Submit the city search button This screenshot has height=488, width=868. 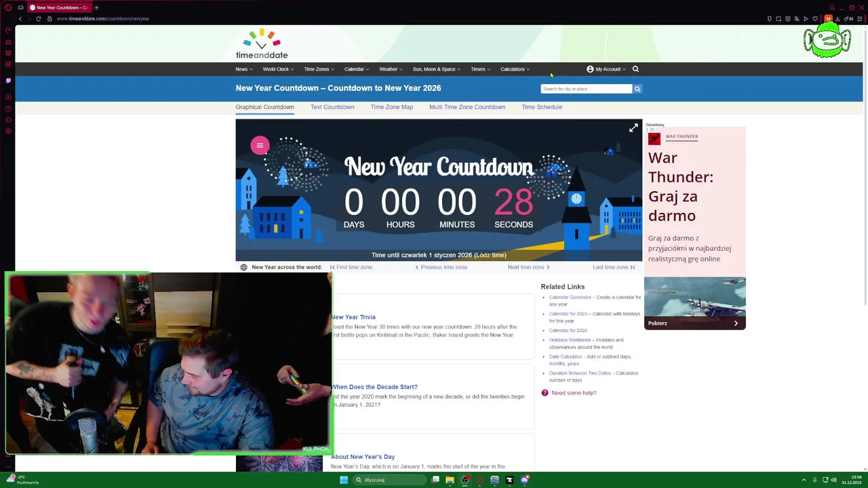(x=637, y=89)
